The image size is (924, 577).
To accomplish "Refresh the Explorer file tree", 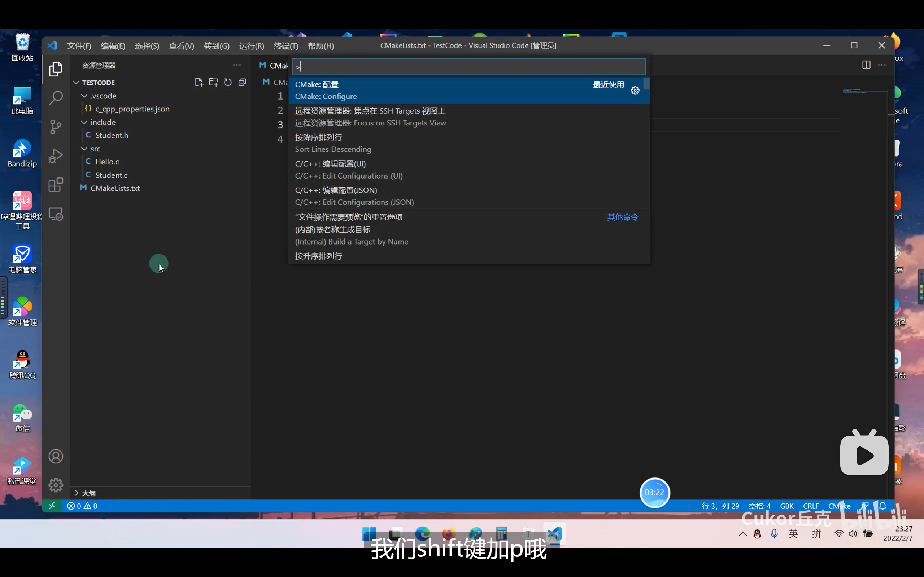I will (228, 82).
